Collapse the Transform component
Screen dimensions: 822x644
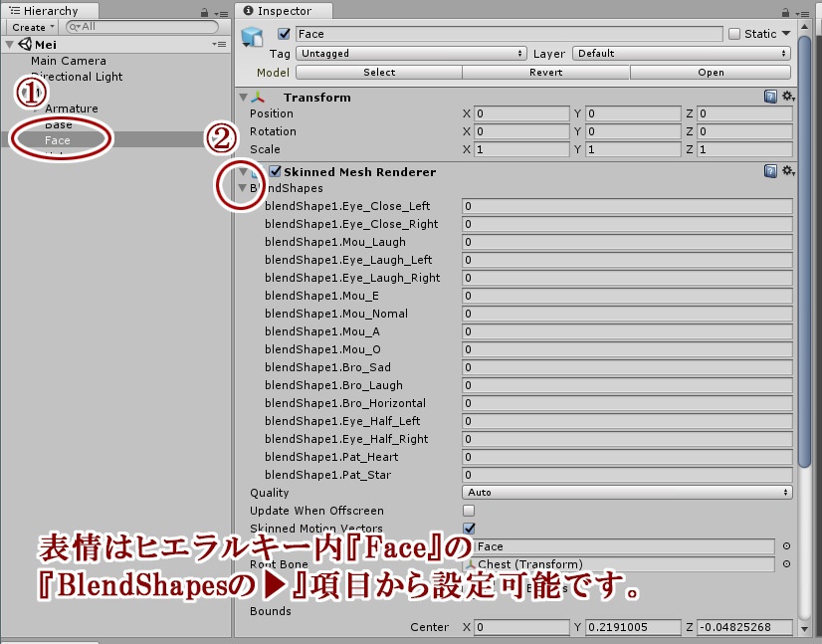(243, 97)
